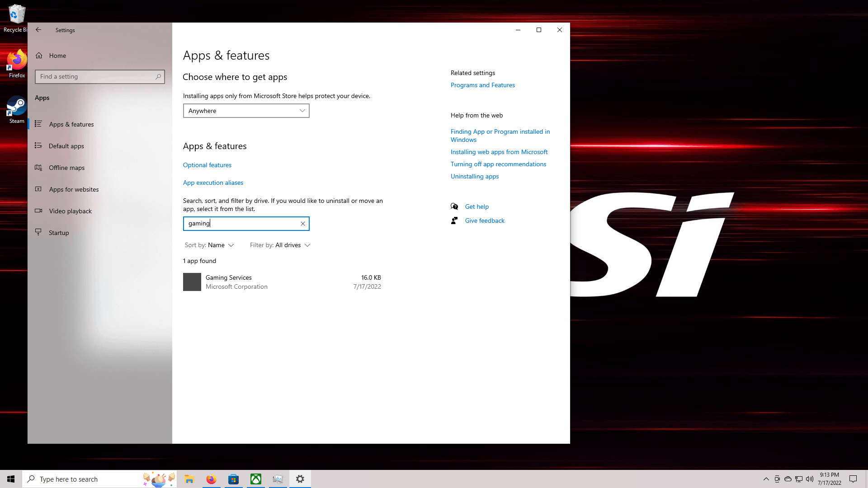Go to the Startup settings page
Image resolution: width=868 pixels, height=488 pixels.
click(x=59, y=233)
